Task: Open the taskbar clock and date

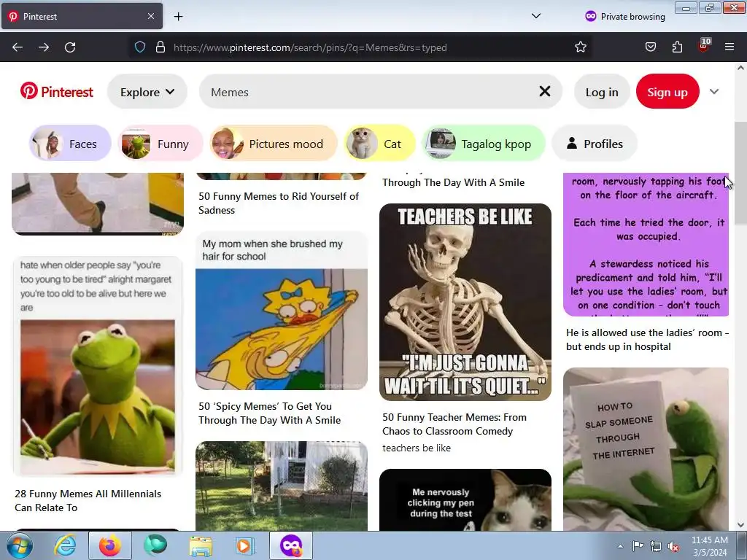Action: click(709, 546)
